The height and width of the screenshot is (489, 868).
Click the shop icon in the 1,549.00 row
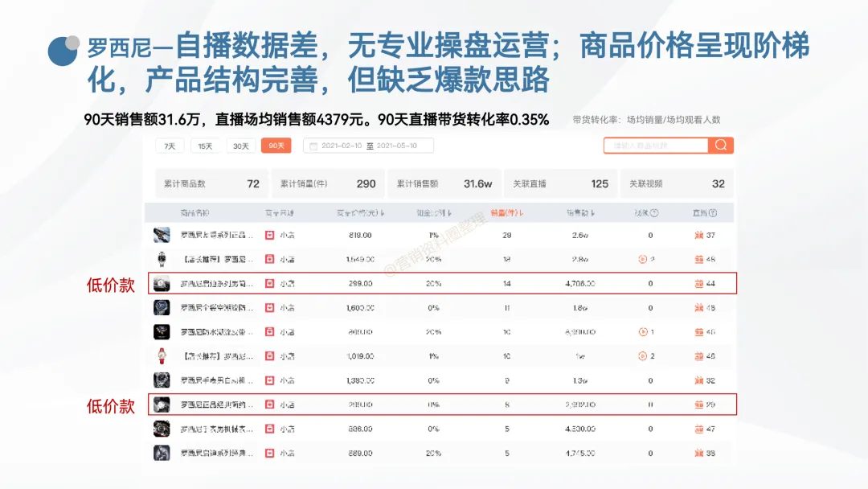click(x=269, y=259)
